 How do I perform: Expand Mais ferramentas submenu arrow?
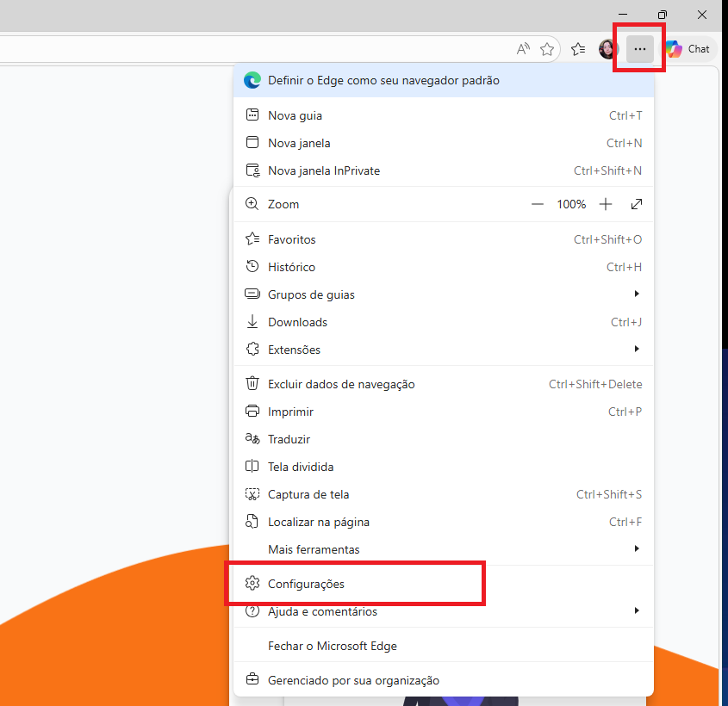[x=637, y=548]
